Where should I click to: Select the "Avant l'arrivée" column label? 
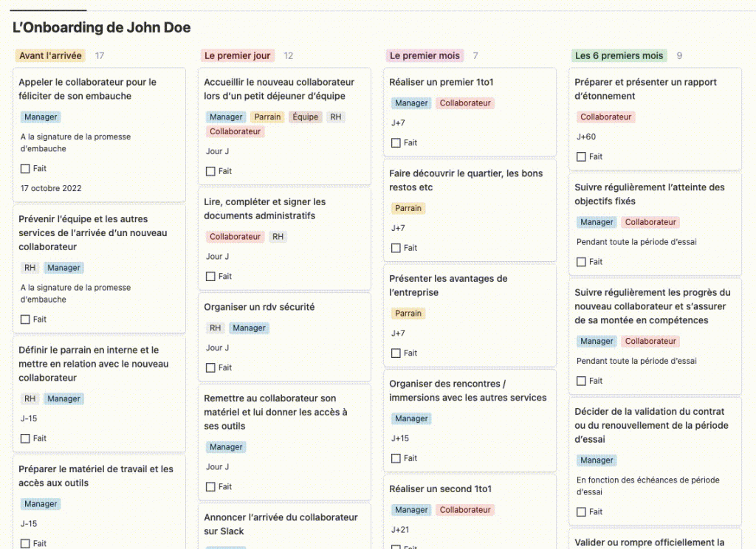(x=50, y=55)
